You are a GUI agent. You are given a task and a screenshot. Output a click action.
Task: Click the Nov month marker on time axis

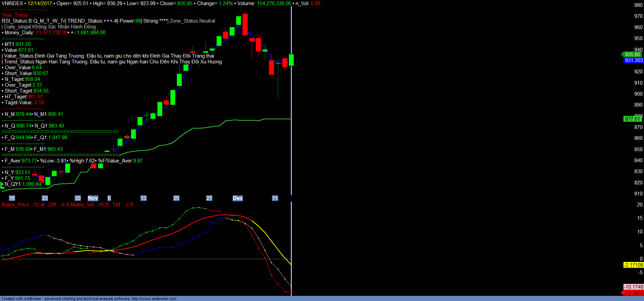[93, 198]
